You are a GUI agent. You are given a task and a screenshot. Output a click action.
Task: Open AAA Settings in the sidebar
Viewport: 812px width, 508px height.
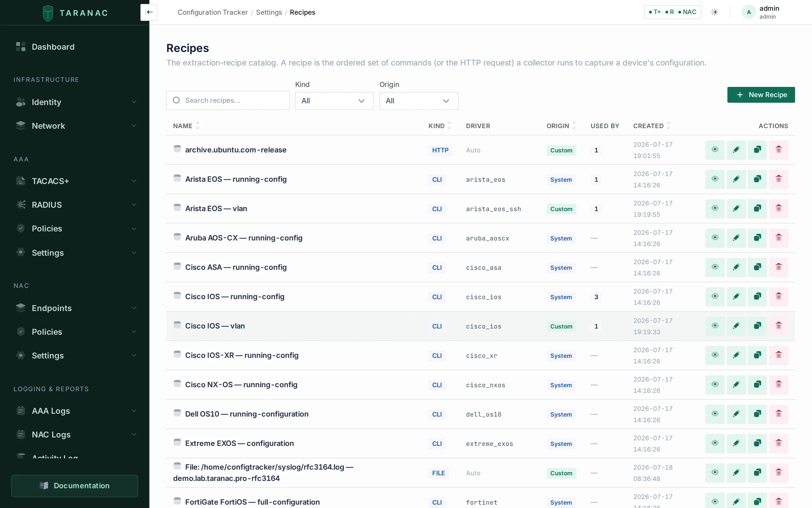tap(76, 253)
